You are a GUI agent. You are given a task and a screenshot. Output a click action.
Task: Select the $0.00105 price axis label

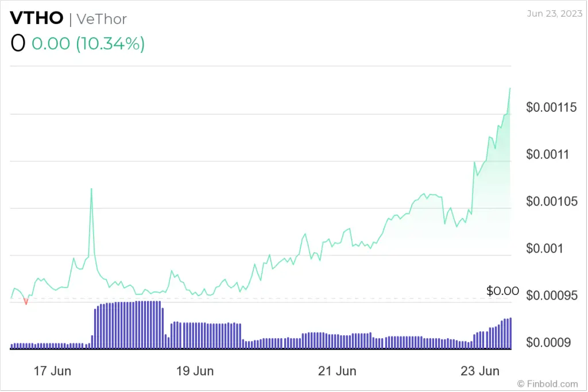[x=550, y=201]
